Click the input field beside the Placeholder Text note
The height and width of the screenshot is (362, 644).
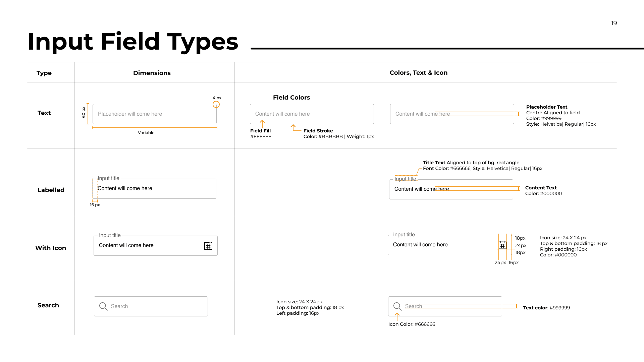[x=452, y=114]
